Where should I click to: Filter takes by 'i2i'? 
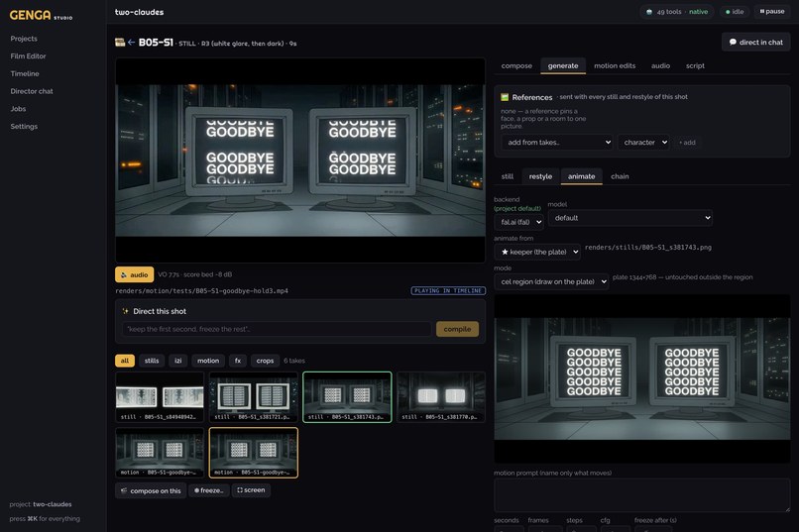click(177, 361)
